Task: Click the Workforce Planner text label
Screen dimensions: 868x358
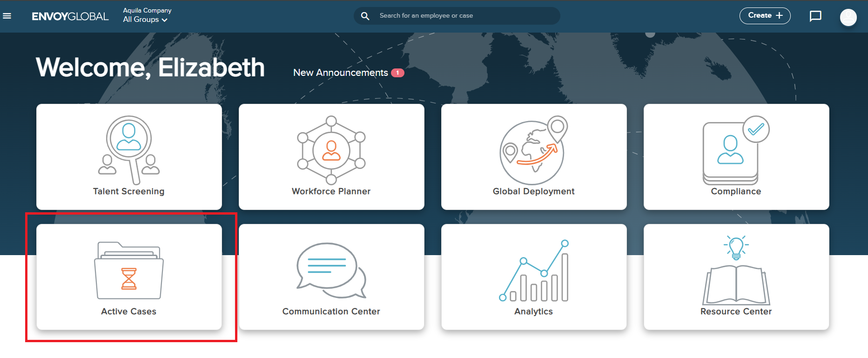Action: click(331, 191)
